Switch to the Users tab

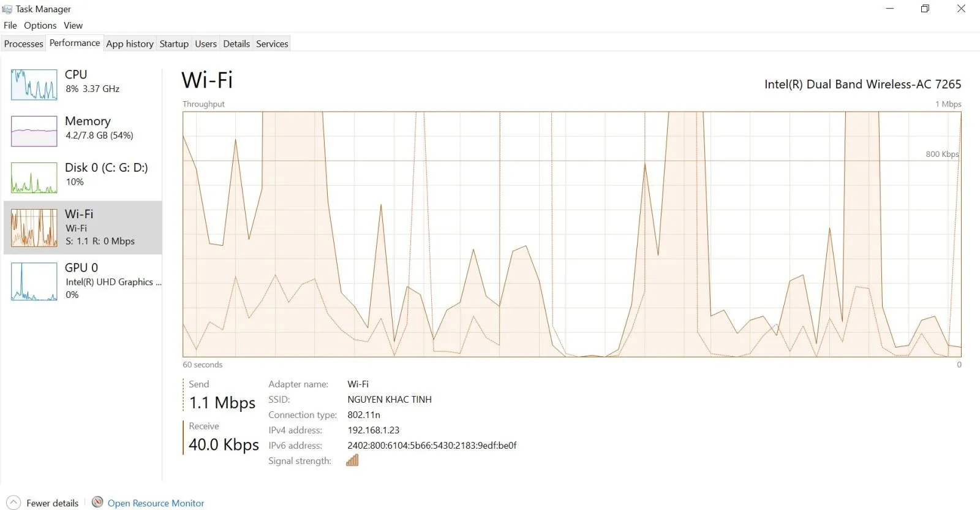coord(206,44)
